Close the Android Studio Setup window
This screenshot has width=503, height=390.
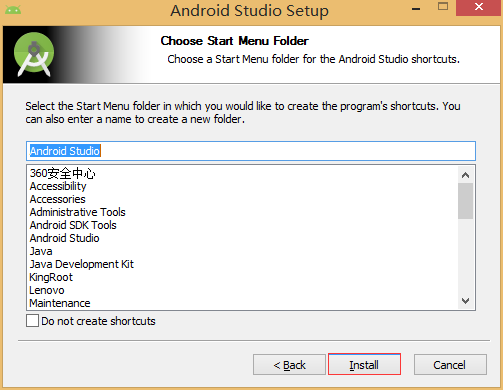(479, 7)
